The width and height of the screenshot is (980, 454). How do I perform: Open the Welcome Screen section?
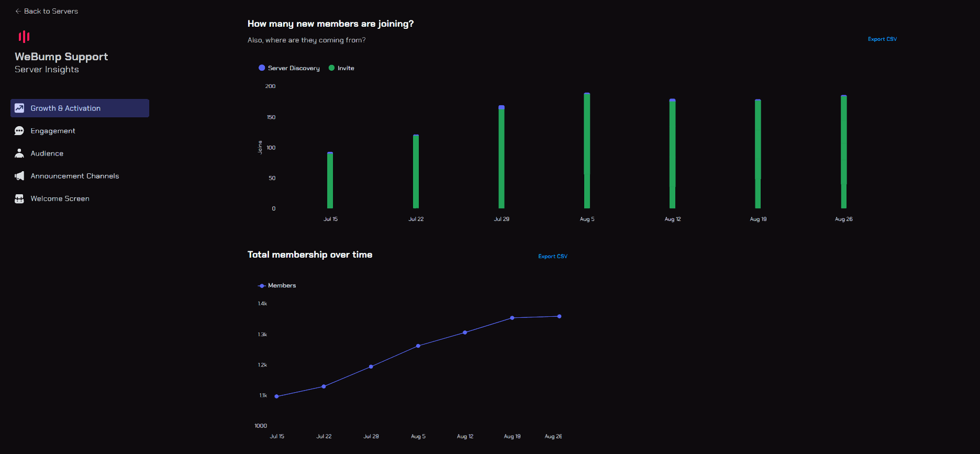[80, 198]
